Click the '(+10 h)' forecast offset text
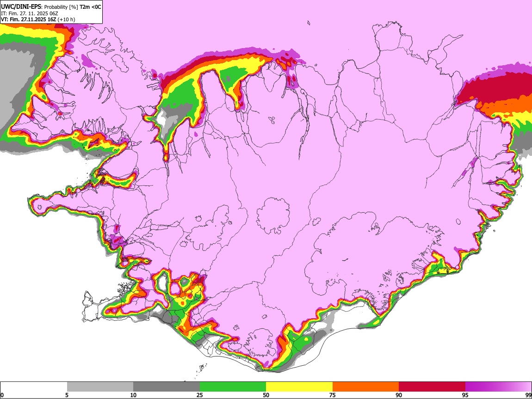Viewport: 532px width, 399px height. (x=66, y=19)
